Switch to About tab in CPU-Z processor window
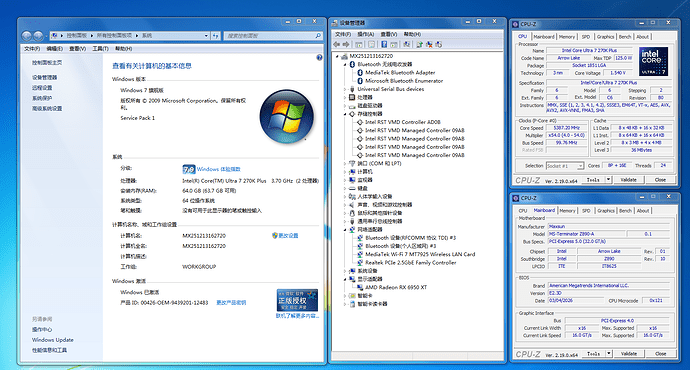The image size is (690, 370). (x=642, y=37)
